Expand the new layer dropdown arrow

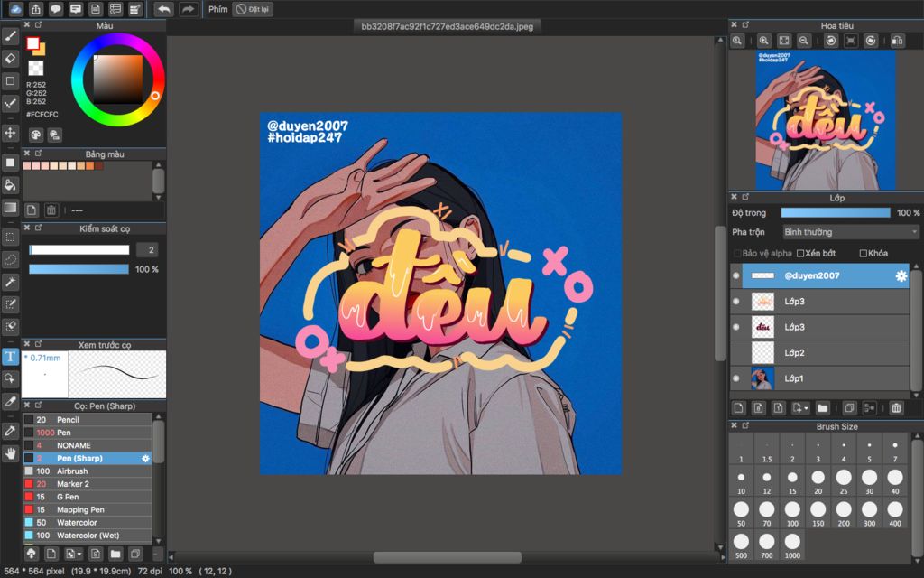click(x=806, y=408)
